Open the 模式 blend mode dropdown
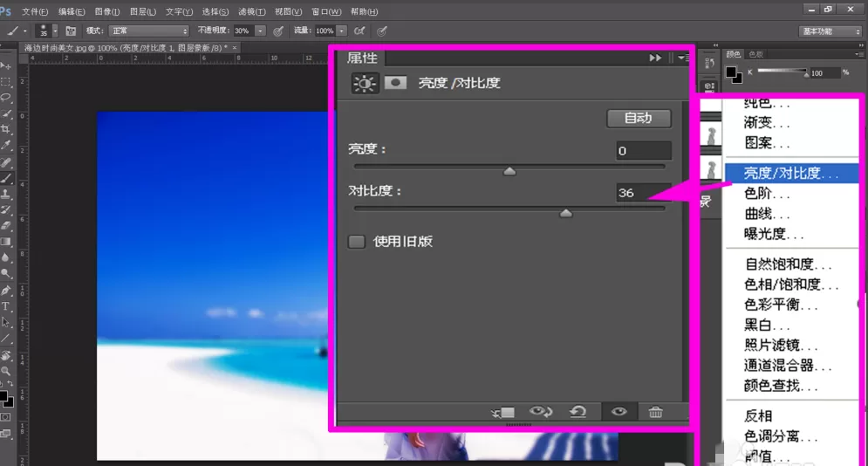 (x=148, y=31)
